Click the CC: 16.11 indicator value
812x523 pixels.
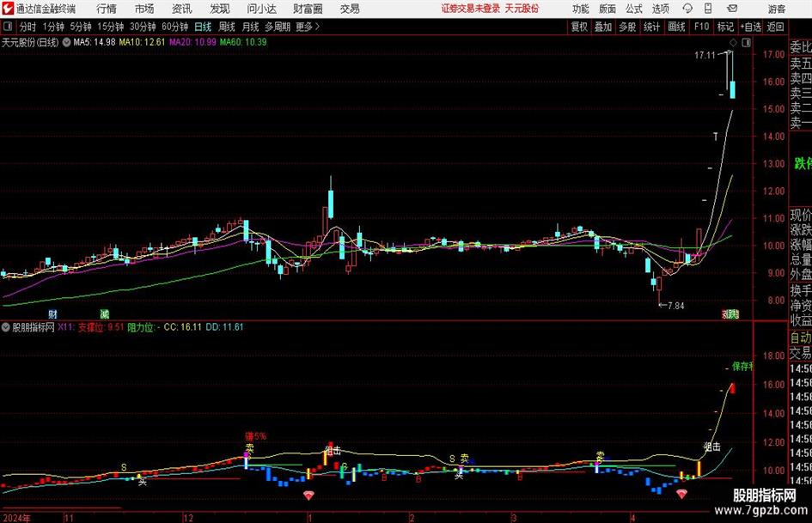[183, 327]
